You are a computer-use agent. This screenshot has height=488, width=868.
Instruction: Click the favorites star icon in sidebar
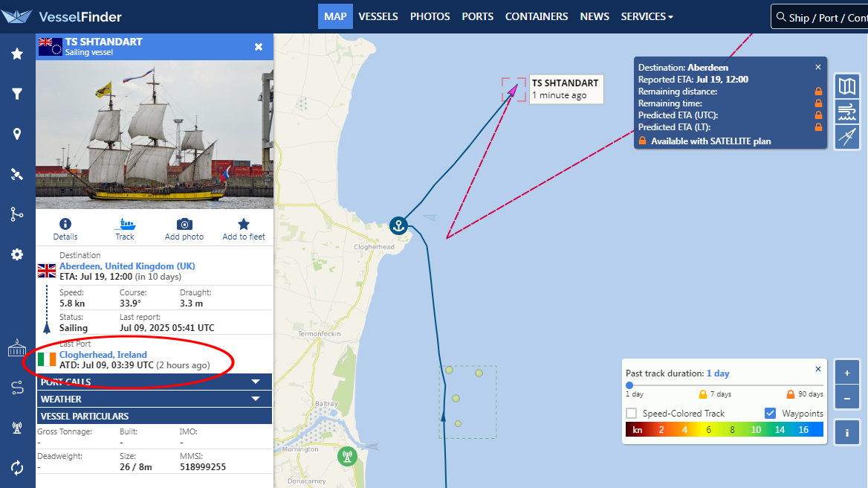17,54
